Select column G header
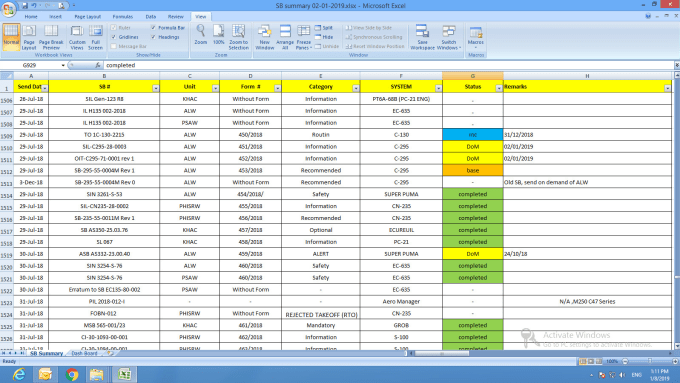680x383 pixels. (x=473, y=76)
